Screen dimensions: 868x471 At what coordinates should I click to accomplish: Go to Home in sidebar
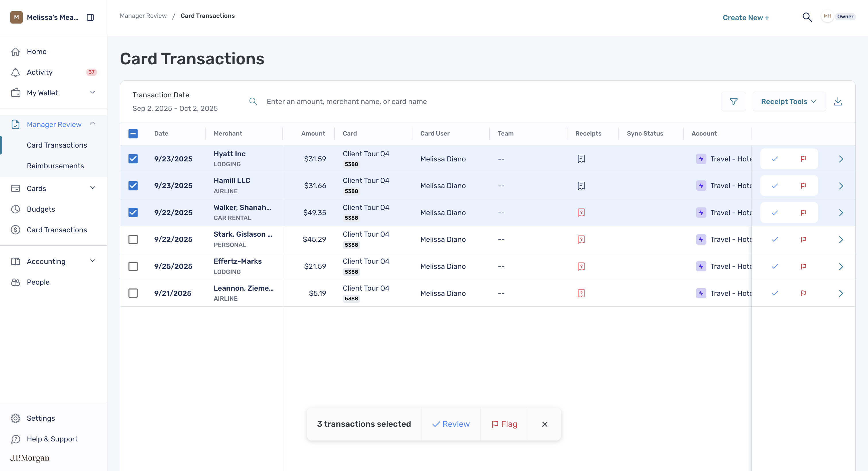(37, 52)
